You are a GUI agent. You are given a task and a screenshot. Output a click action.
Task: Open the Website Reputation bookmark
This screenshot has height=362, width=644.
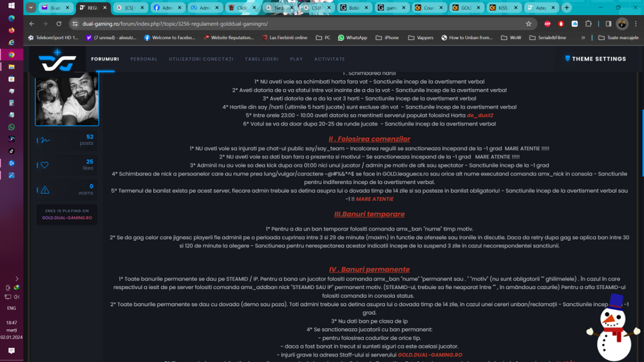tap(229, 37)
